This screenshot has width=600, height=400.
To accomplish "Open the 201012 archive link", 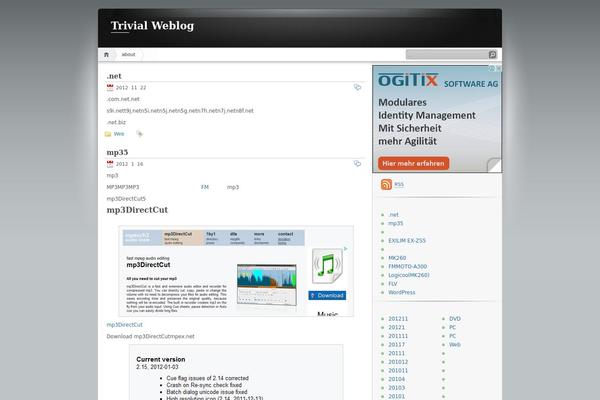I will click(x=398, y=362).
